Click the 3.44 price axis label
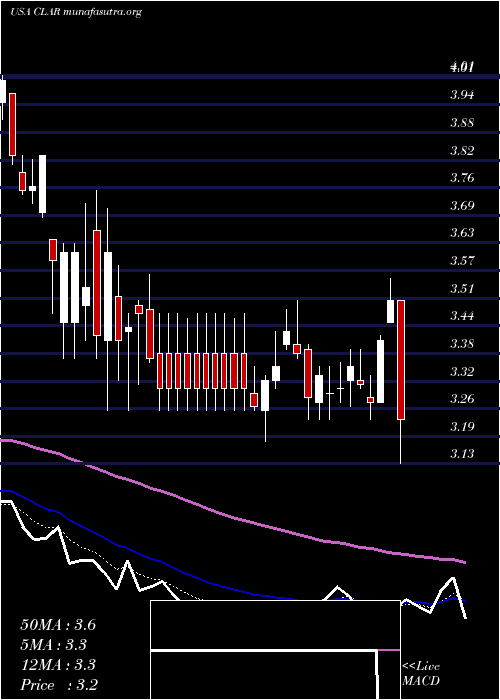 tap(462, 316)
